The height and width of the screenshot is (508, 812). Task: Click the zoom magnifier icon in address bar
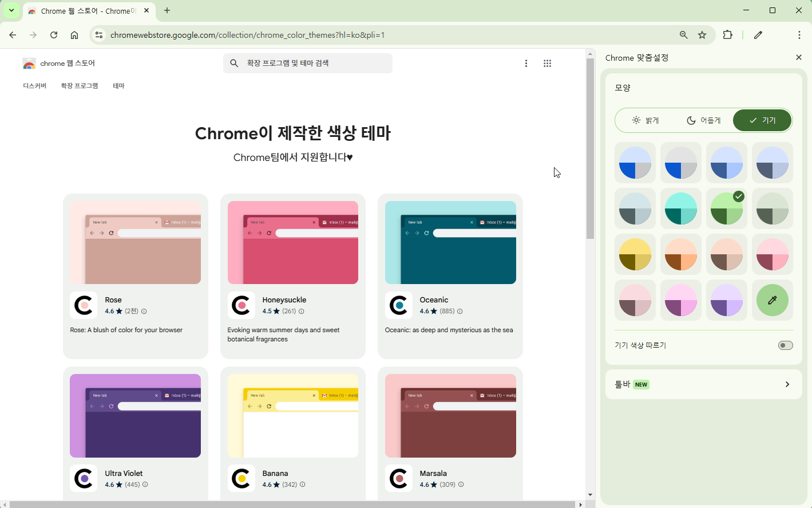coord(683,35)
